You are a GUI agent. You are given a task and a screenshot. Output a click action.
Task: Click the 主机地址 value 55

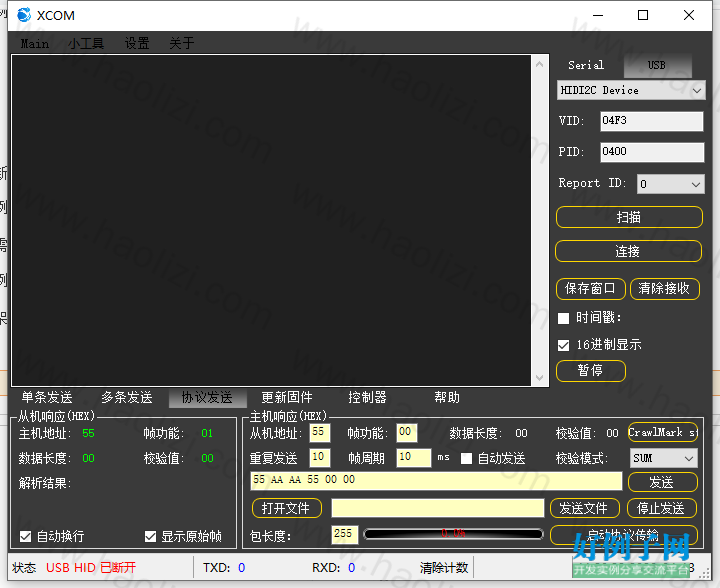[88, 433]
